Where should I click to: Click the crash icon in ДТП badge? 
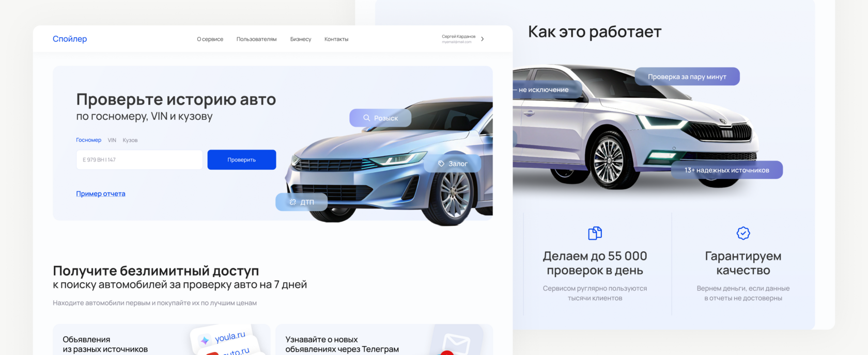(292, 202)
